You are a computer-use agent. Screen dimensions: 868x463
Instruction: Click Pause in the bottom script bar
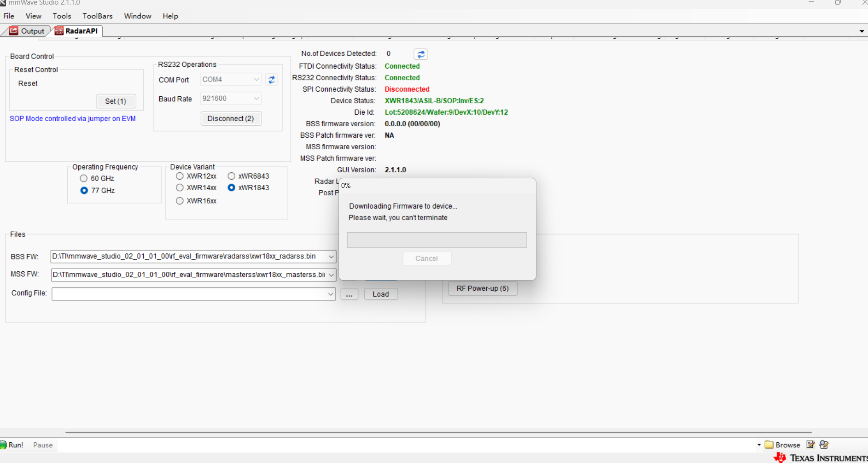pos(43,445)
